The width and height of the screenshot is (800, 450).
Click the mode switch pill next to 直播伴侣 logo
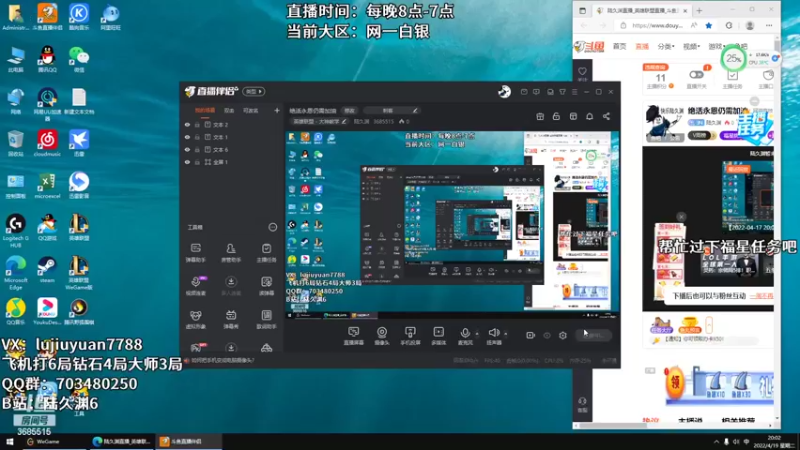254,91
